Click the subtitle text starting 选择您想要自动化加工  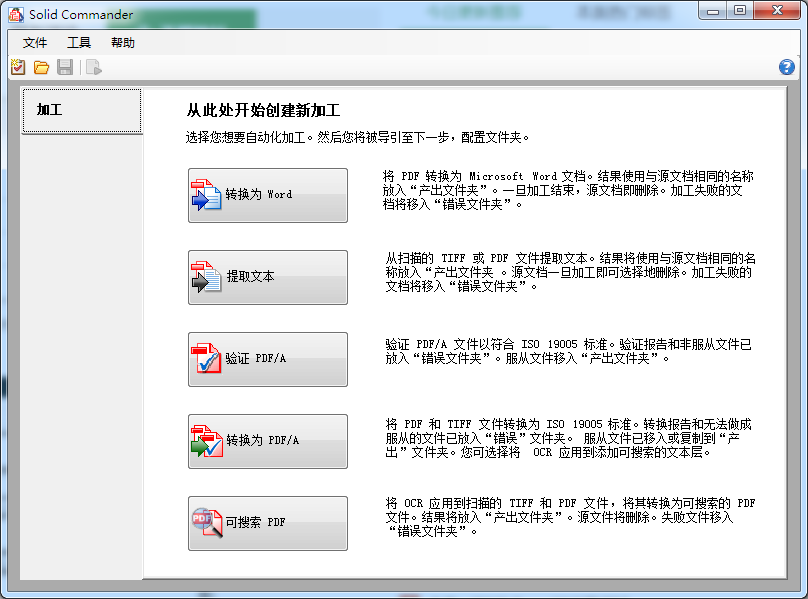click(x=357, y=138)
